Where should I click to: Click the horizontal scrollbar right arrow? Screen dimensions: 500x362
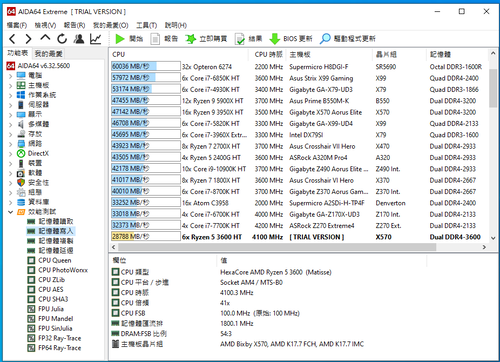(x=484, y=247)
